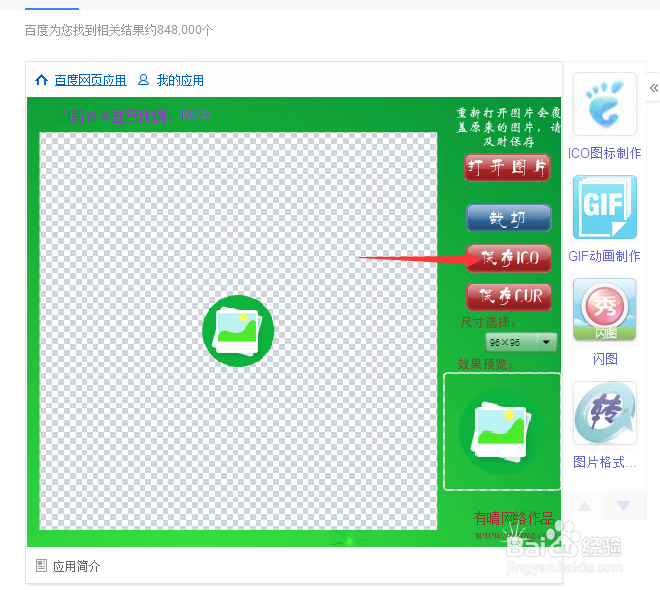Screen dimensions: 660x590
Task: Open the 百度网页应用 link
Action: click(x=90, y=80)
